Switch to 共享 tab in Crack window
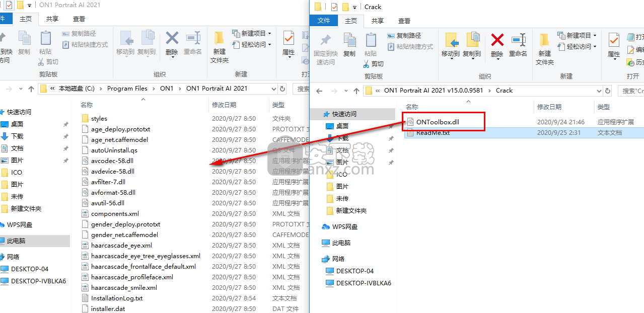 pos(378,21)
